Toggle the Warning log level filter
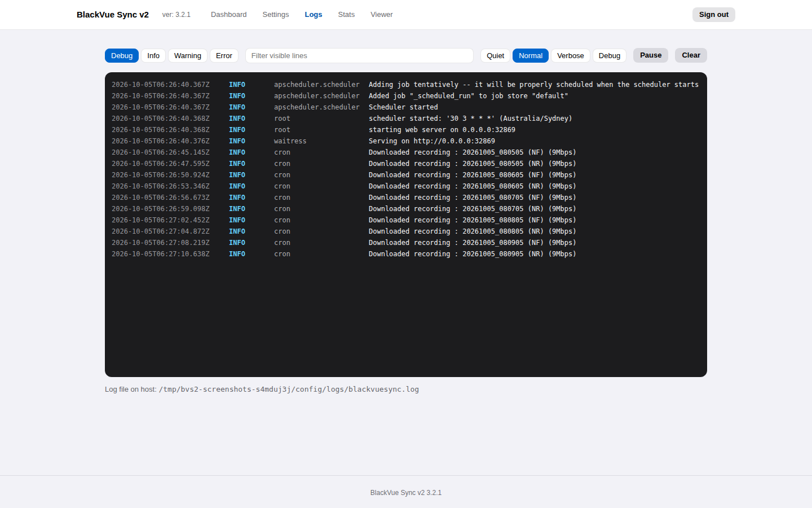Viewport: 812px width, 508px height. (x=188, y=56)
